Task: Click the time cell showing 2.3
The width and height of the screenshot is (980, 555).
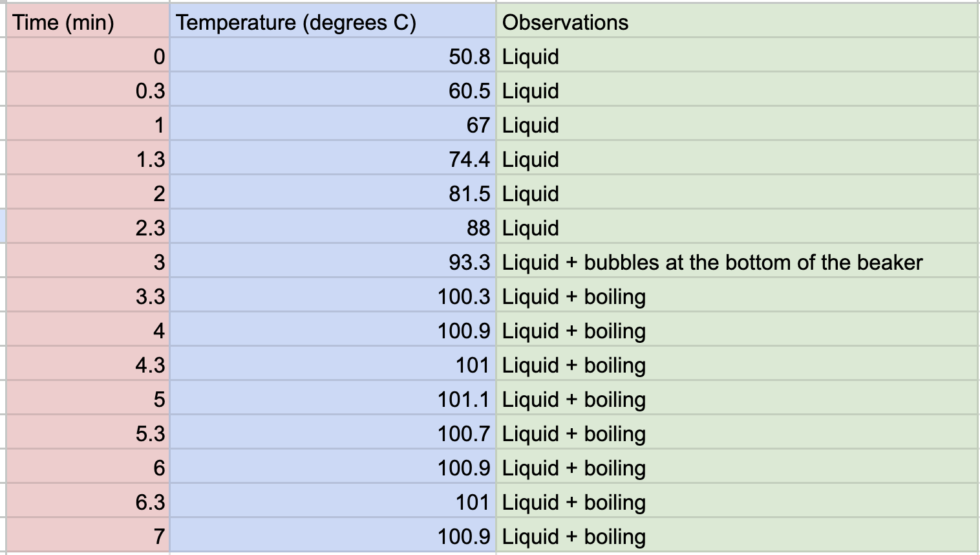Action: click(87, 228)
